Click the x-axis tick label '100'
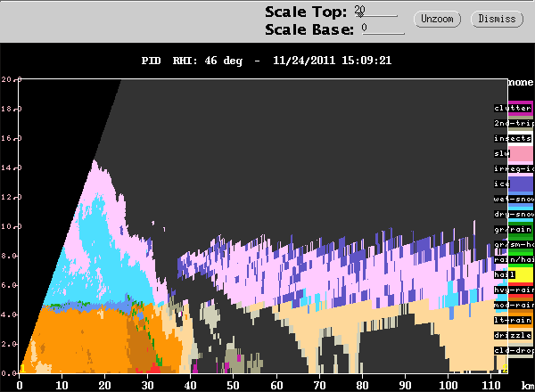This screenshot has width=535, height=392. point(448,386)
